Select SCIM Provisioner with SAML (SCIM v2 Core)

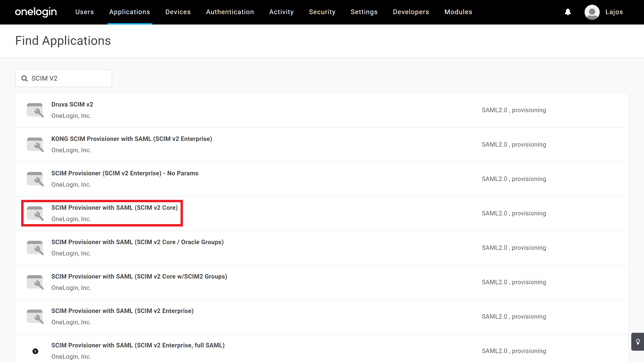pos(114,207)
